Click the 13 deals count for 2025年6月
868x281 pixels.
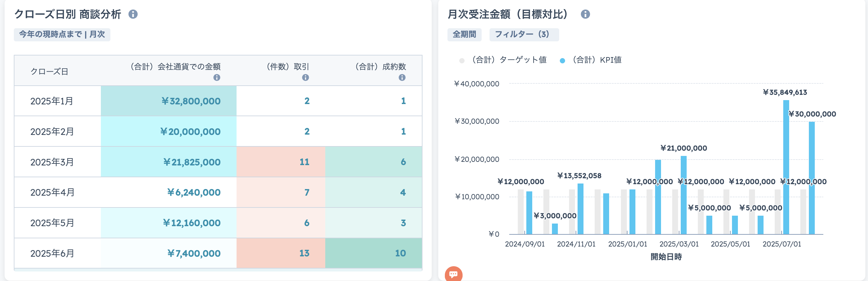[304, 253]
